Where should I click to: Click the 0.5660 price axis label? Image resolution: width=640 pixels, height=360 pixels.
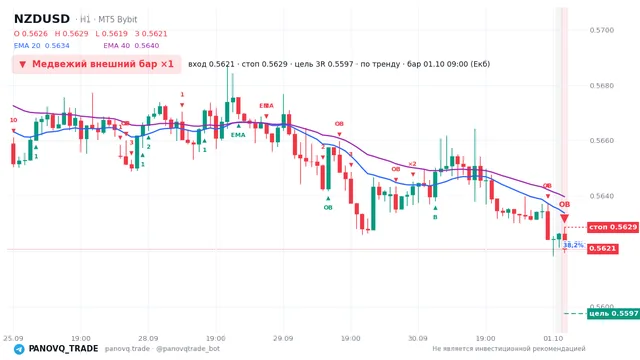(x=602, y=141)
